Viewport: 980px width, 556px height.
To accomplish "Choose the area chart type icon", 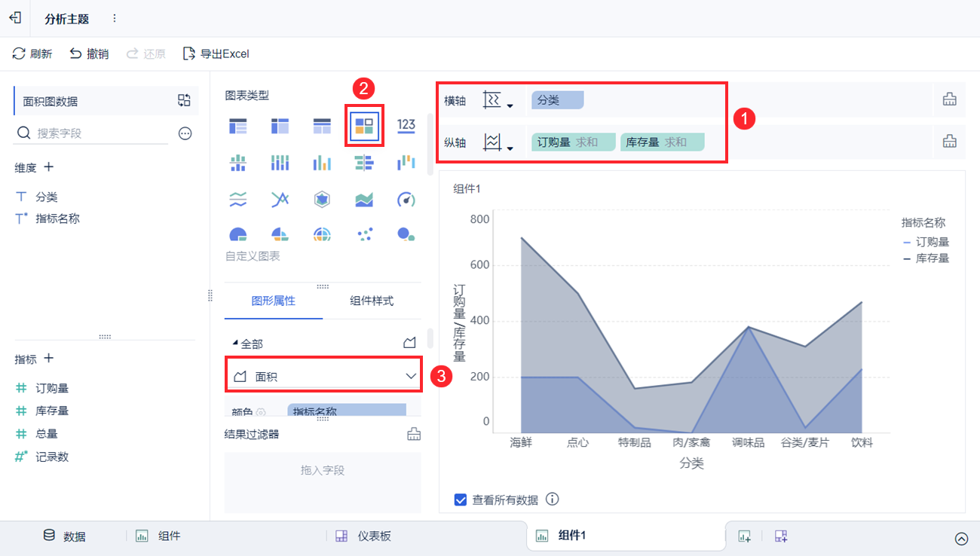I will (364, 200).
